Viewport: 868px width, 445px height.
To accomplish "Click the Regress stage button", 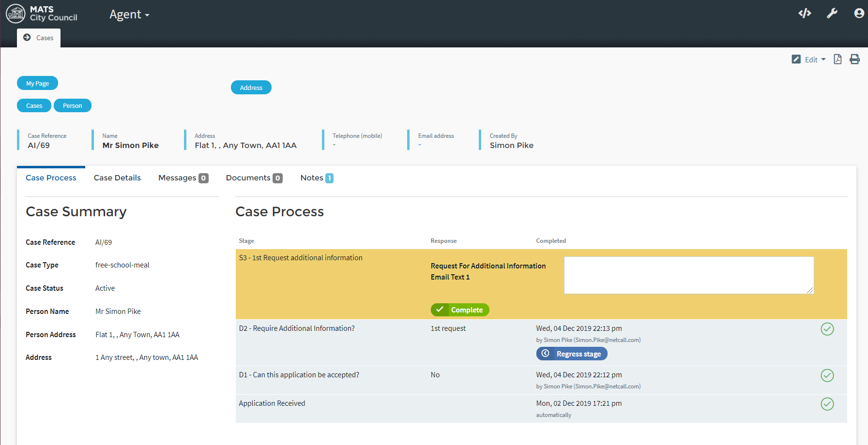I will (572, 354).
